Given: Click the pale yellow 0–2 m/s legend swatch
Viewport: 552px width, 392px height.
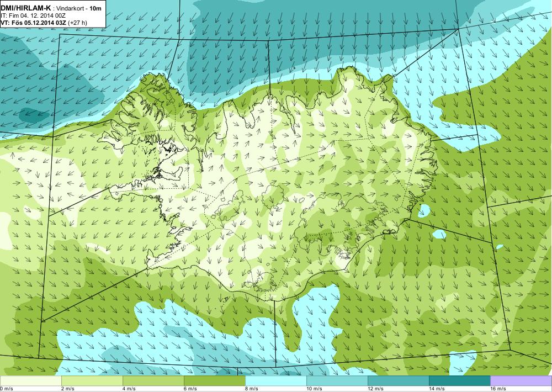Looking at the screenshot, I should 30,381.
